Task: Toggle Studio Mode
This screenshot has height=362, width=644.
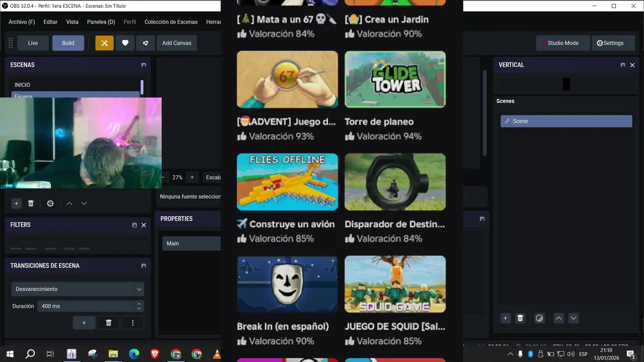Action: point(562,43)
